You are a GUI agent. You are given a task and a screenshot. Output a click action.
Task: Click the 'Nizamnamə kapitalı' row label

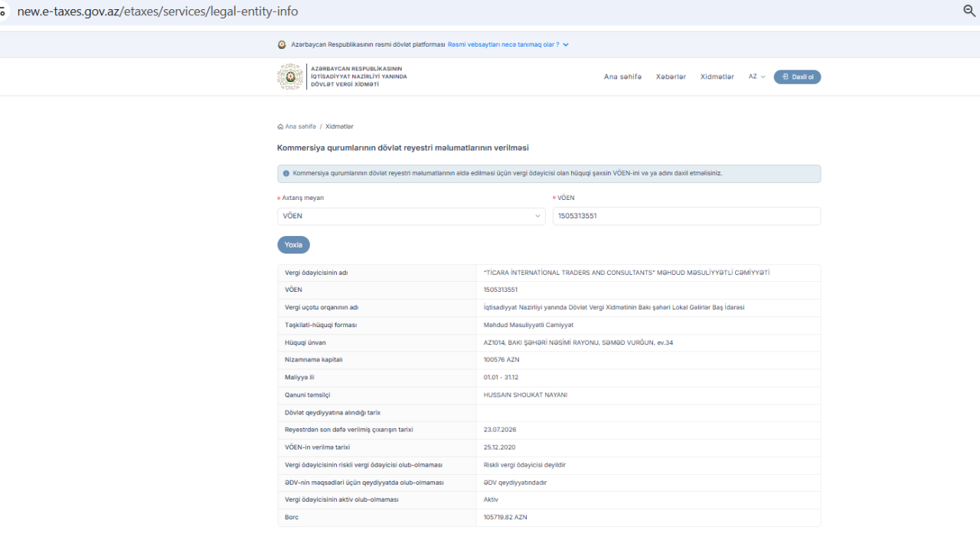click(x=313, y=361)
